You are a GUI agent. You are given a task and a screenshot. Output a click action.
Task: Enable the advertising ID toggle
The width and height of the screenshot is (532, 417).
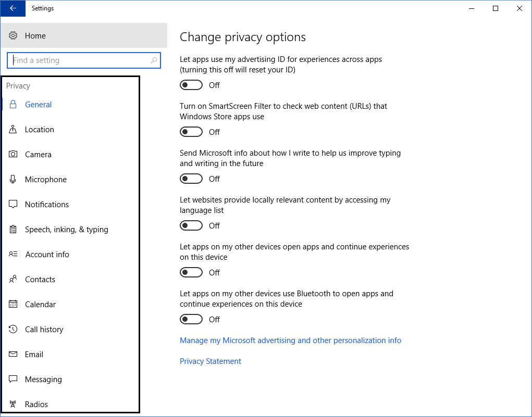tap(191, 85)
